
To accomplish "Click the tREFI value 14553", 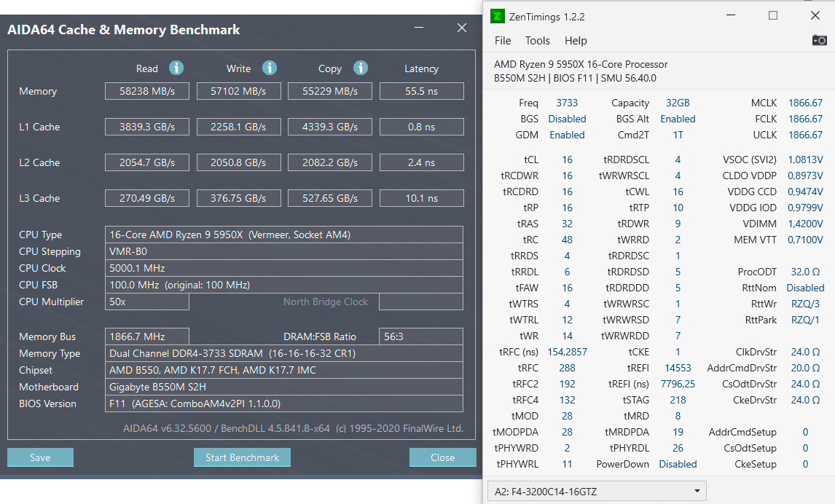I will [x=678, y=368].
